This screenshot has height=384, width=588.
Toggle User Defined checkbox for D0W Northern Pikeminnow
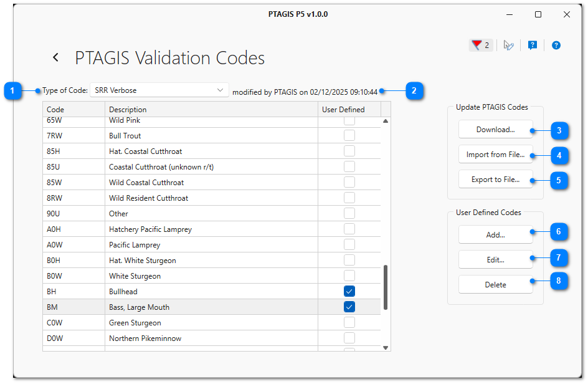[349, 338]
